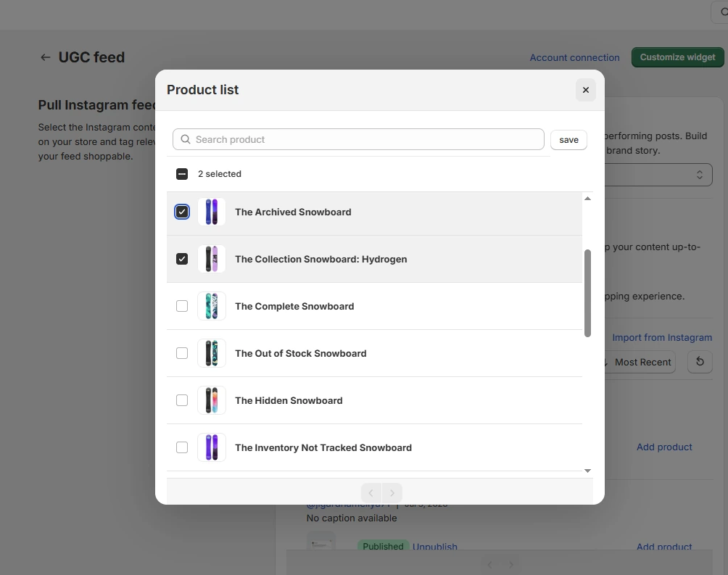Image resolution: width=728 pixels, height=575 pixels.
Task: Click the Search product input field
Action: click(x=358, y=139)
